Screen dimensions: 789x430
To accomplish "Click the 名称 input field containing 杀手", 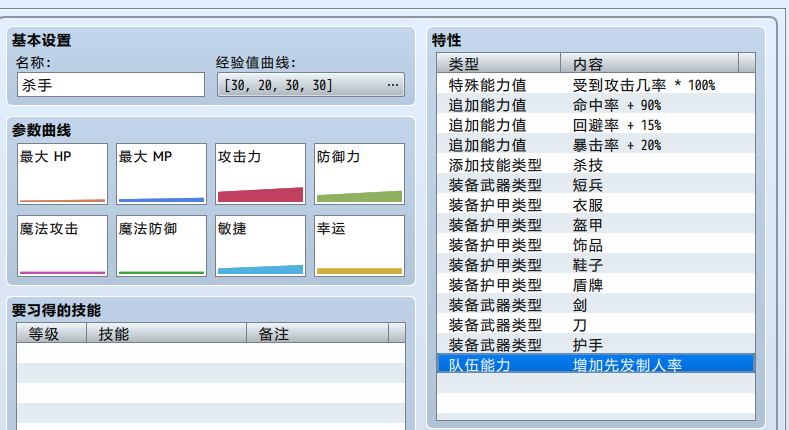I will (x=111, y=84).
